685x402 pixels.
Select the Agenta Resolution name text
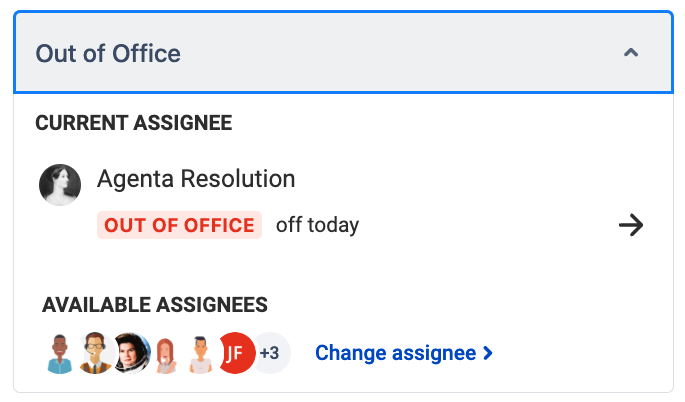pos(196,179)
